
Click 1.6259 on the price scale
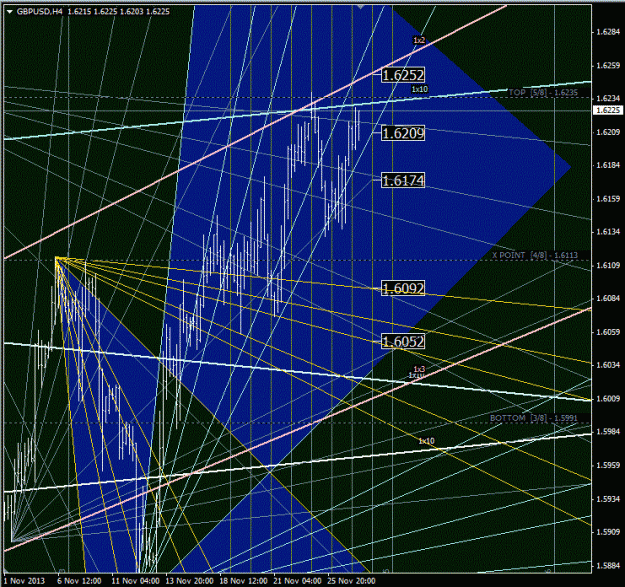click(x=608, y=65)
